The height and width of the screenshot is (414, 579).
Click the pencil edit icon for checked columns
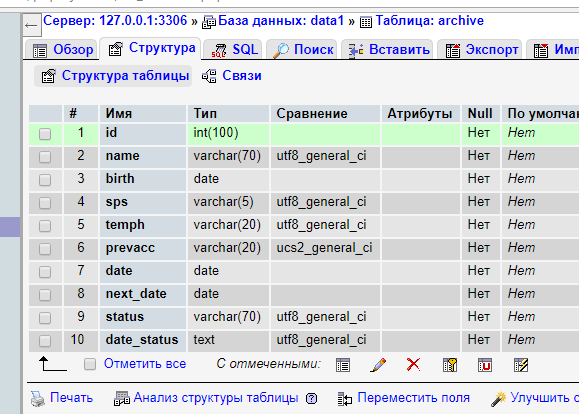click(378, 365)
